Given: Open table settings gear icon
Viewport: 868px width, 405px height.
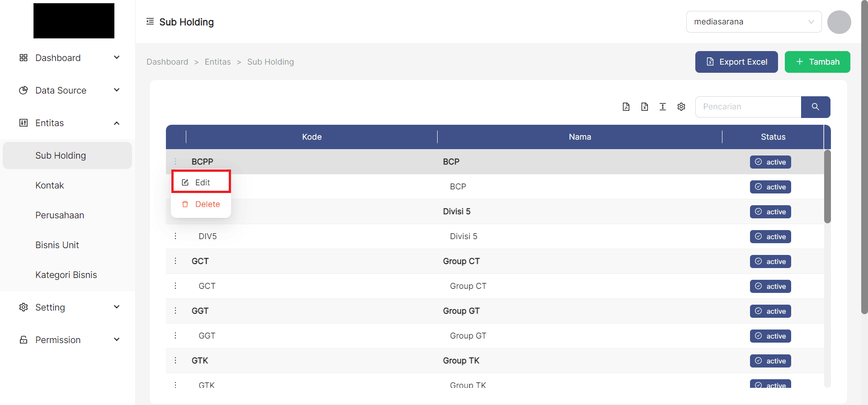Looking at the screenshot, I should click(x=681, y=107).
